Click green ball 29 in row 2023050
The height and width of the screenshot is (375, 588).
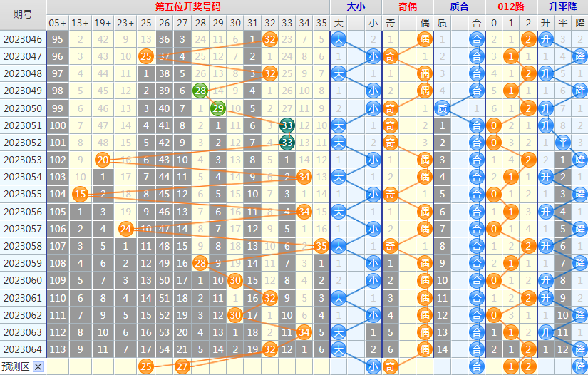pos(218,108)
